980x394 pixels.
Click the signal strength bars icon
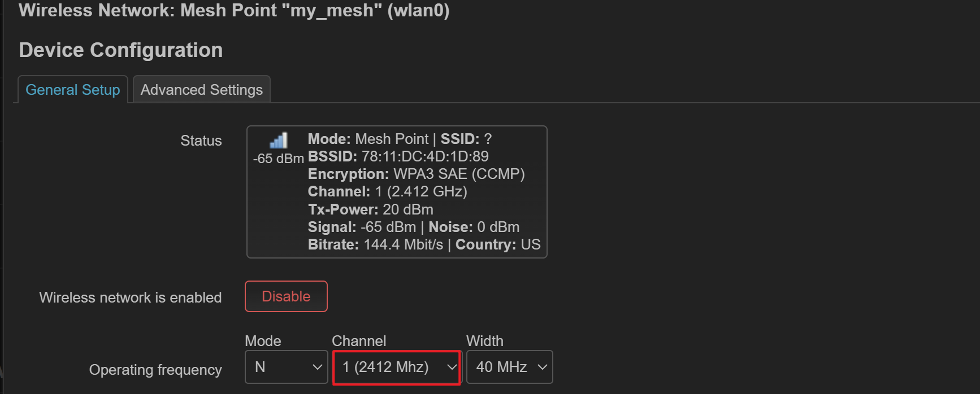coord(279,140)
